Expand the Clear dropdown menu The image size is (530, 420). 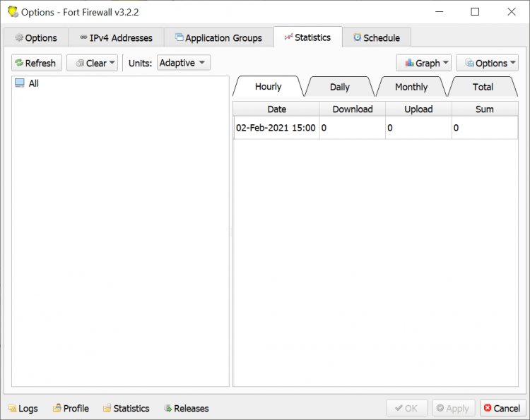pyautogui.click(x=92, y=63)
